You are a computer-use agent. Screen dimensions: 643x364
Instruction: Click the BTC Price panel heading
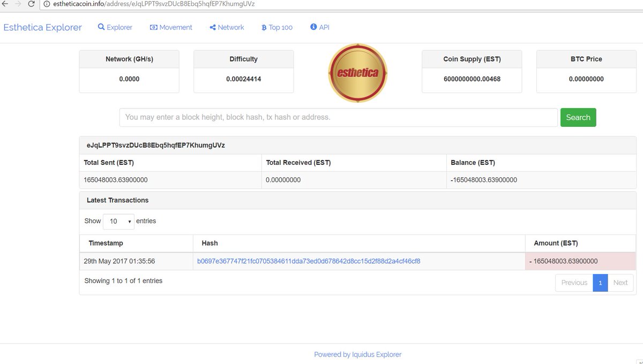pos(586,59)
